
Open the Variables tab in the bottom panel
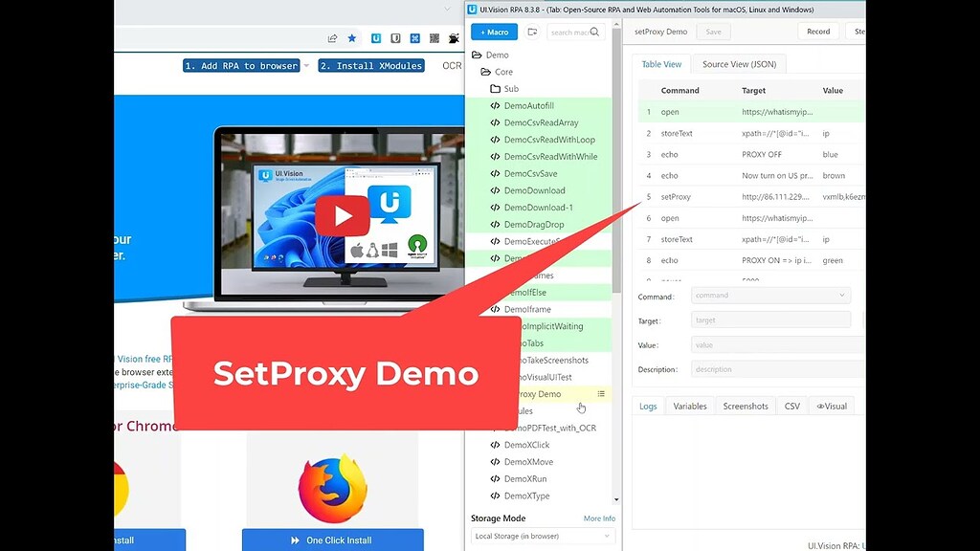click(689, 406)
